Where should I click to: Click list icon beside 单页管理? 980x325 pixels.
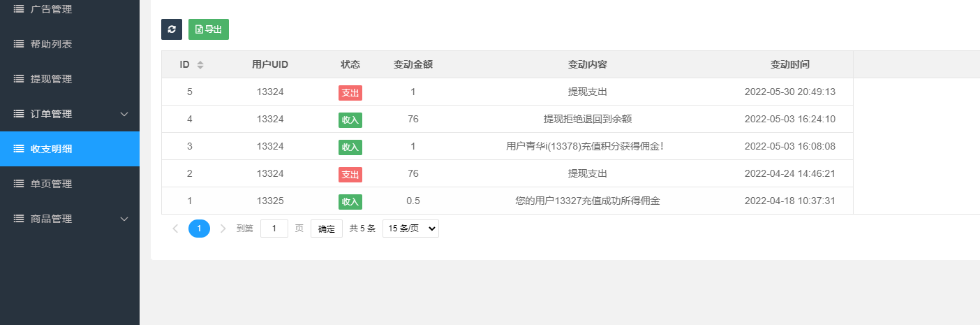point(19,184)
